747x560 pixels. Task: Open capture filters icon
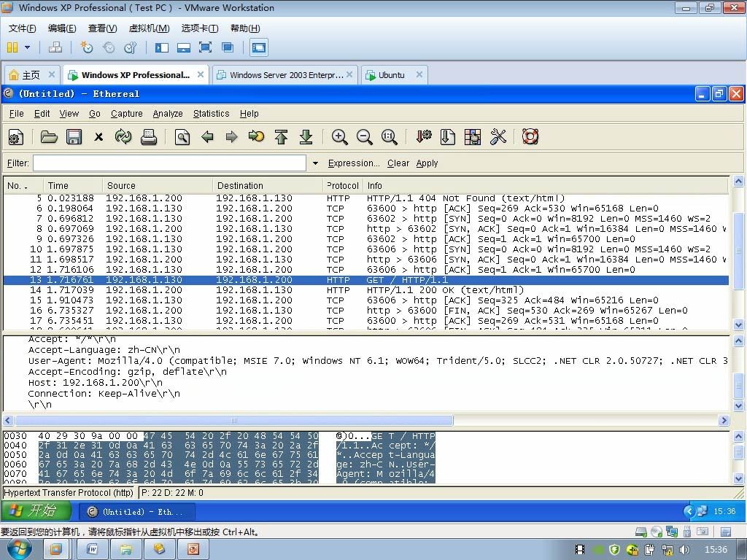click(423, 137)
